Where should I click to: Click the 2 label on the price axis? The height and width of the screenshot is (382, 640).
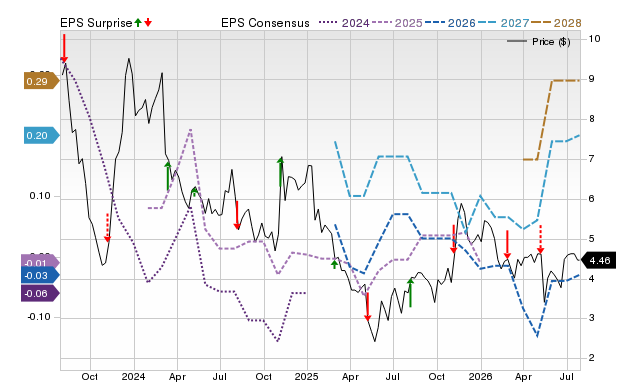(591, 358)
